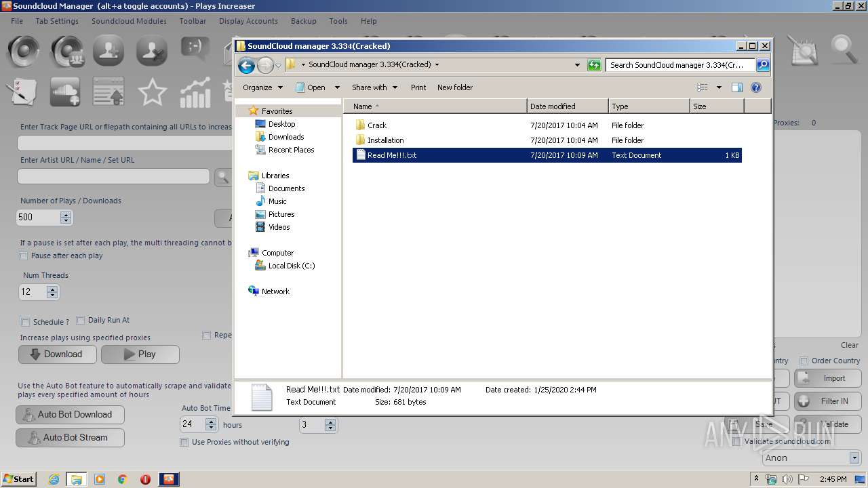The width and height of the screenshot is (868, 488).
Task: Open Opera from the taskbar
Action: (x=145, y=479)
